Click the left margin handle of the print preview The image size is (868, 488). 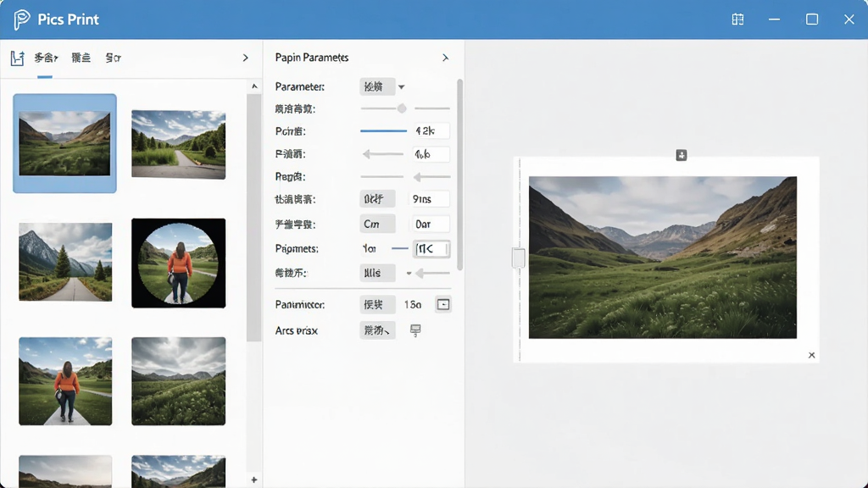point(519,258)
